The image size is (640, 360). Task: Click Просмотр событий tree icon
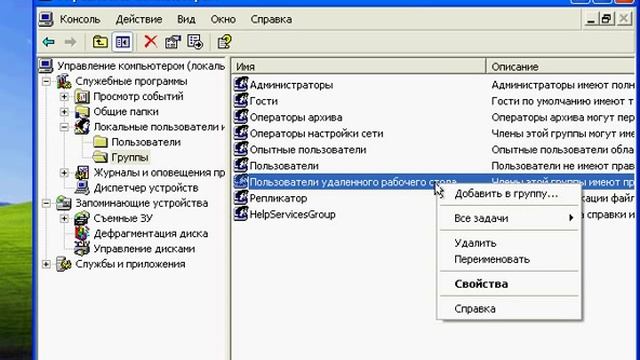pos(82,97)
